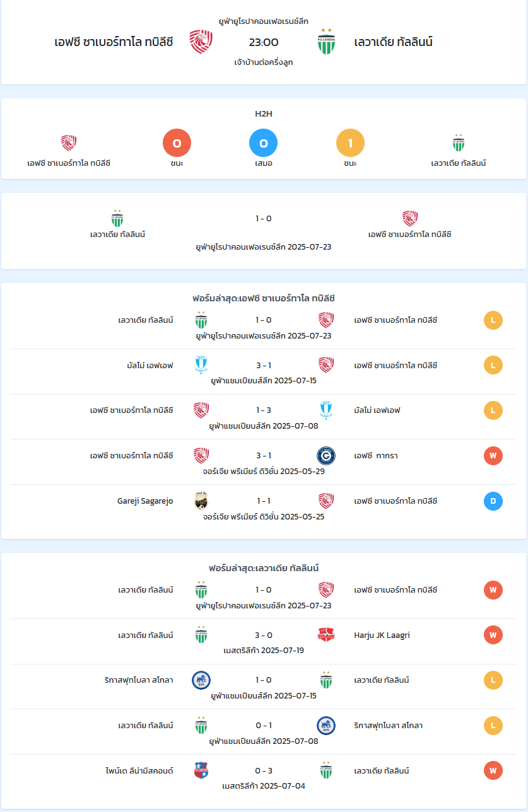The width and height of the screenshot is (528, 812).
Task: Click the FC Gagra crest in the 2025-05-29 match
Action: pyautogui.click(x=326, y=456)
